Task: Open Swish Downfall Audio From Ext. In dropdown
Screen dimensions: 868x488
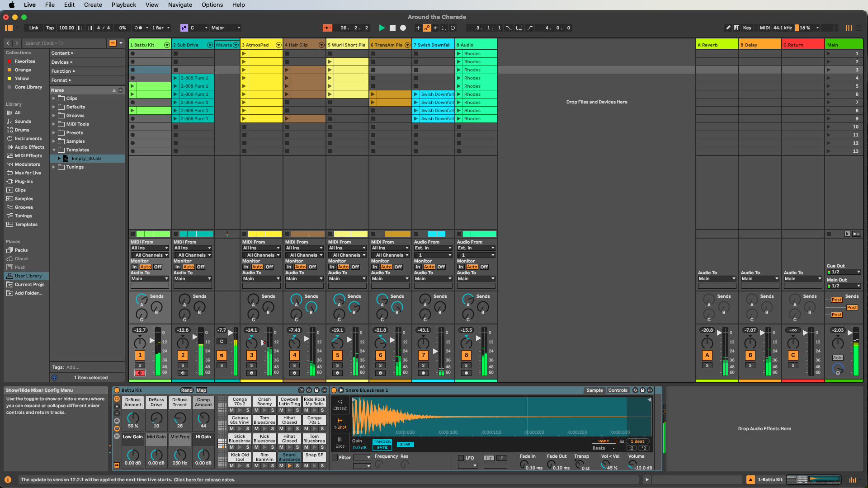Action: (x=433, y=248)
